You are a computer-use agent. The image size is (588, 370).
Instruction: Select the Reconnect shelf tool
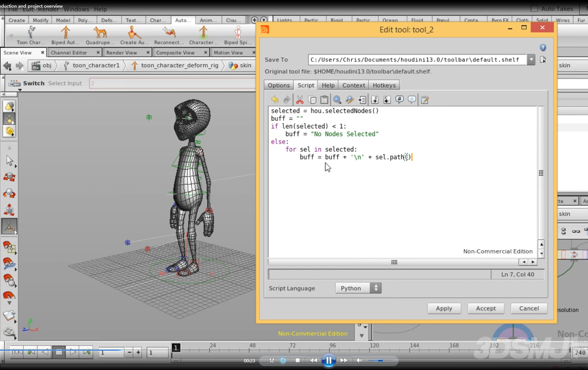coord(169,35)
